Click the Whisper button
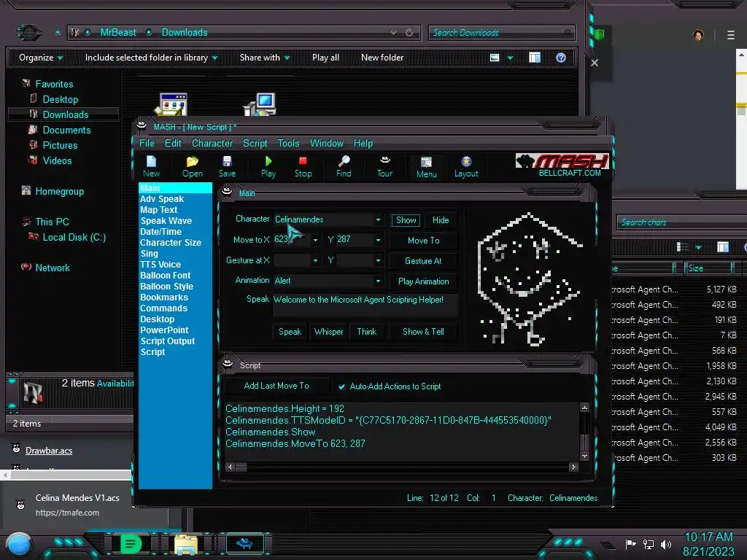The height and width of the screenshot is (560, 747). click(329, 332)
